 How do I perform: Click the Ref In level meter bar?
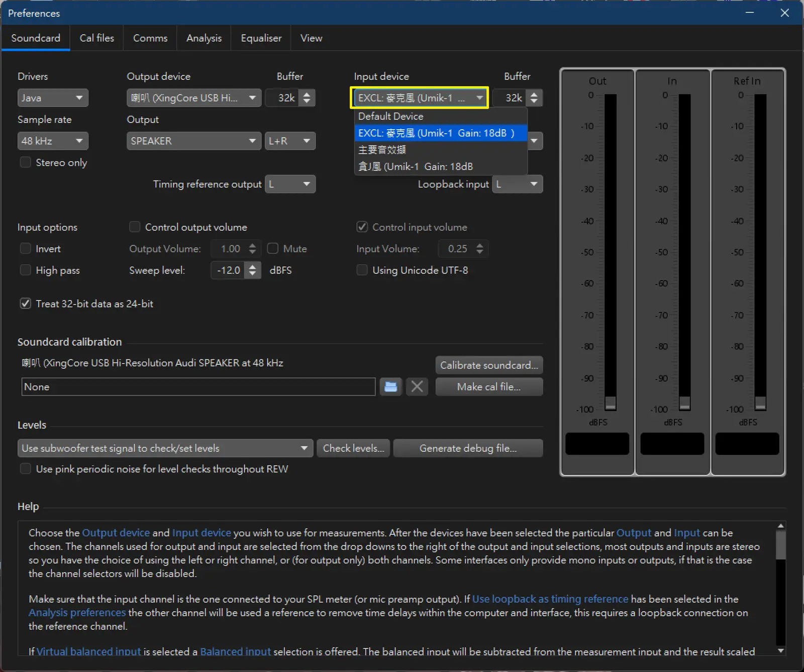pos(760,252)
